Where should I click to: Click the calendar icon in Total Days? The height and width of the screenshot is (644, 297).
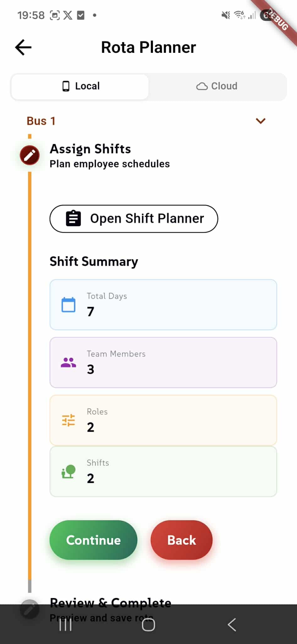(x=68, y=305)
